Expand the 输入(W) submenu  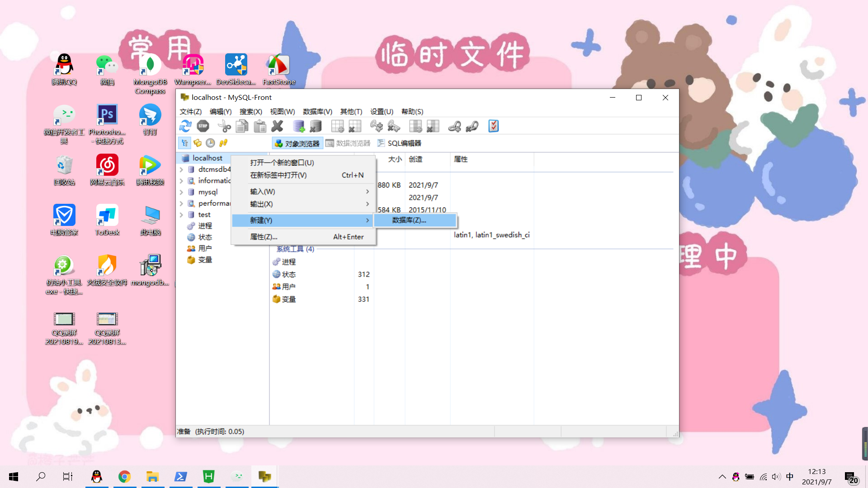[x=303, y=192]
